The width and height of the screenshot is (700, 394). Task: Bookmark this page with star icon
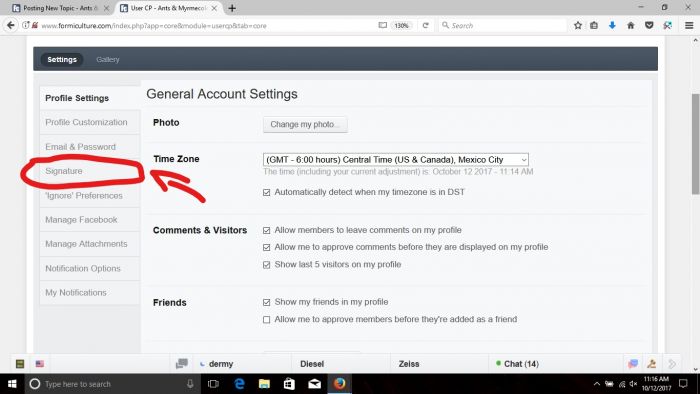(x=578, y=25)
